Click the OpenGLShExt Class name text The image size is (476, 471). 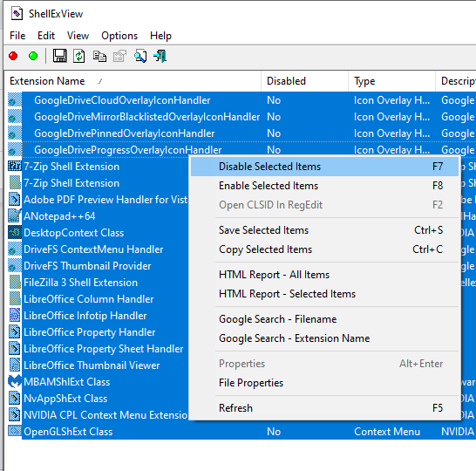pos(68,432)
